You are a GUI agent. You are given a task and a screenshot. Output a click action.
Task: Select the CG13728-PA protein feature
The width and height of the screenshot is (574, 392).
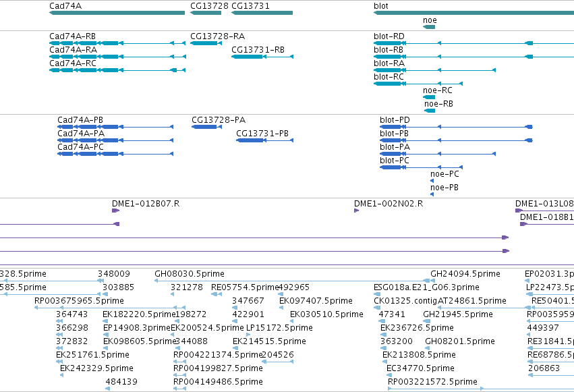coord(206,127)
